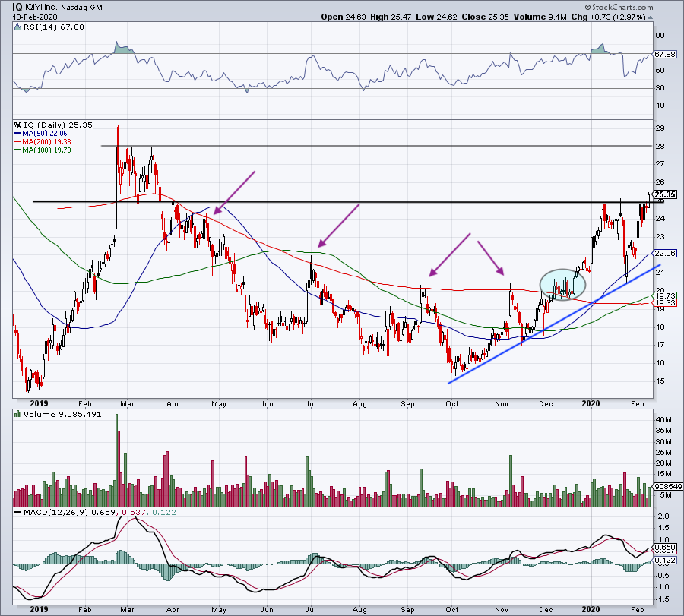Click the -1.5 level on MACD axis
The width and height of the screenshot is (684, 616).
pyautogui.click(x=662, y=599)
